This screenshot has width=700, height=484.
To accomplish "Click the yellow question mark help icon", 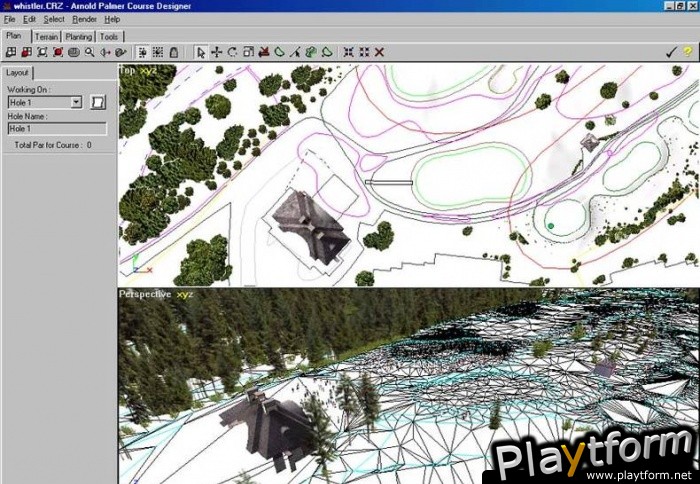I will click(x=688, y=52).
